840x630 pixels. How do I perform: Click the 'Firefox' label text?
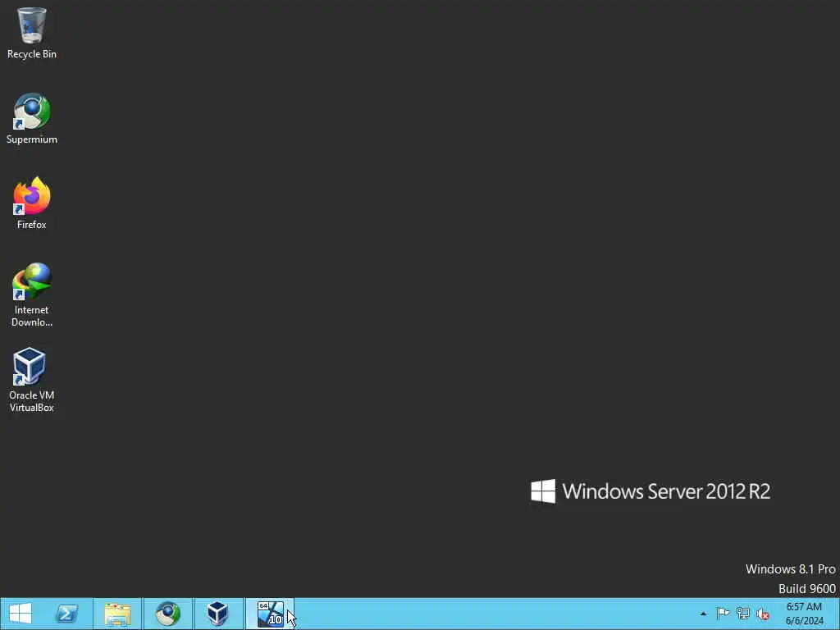32,225
